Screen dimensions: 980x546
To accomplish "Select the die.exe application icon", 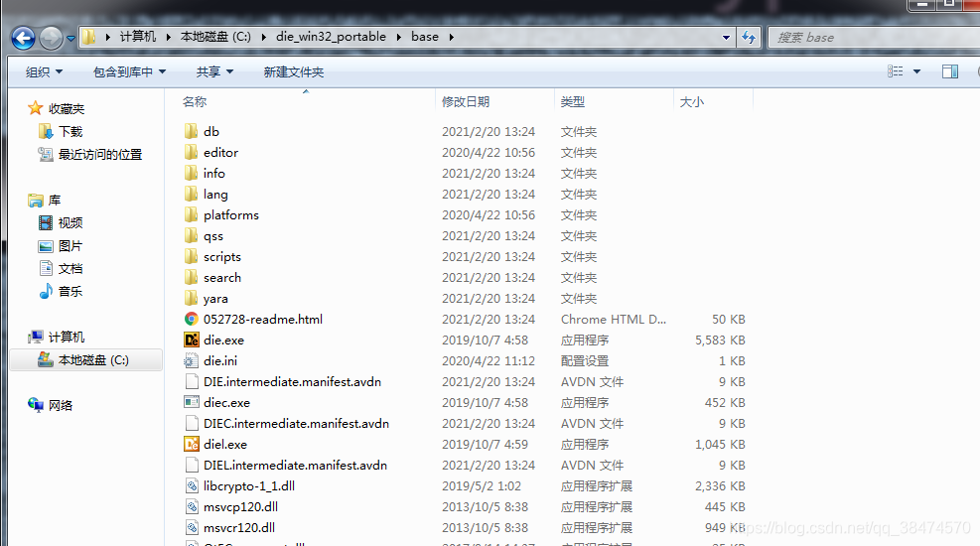I will pyautogui.click(x=192, y=340).
